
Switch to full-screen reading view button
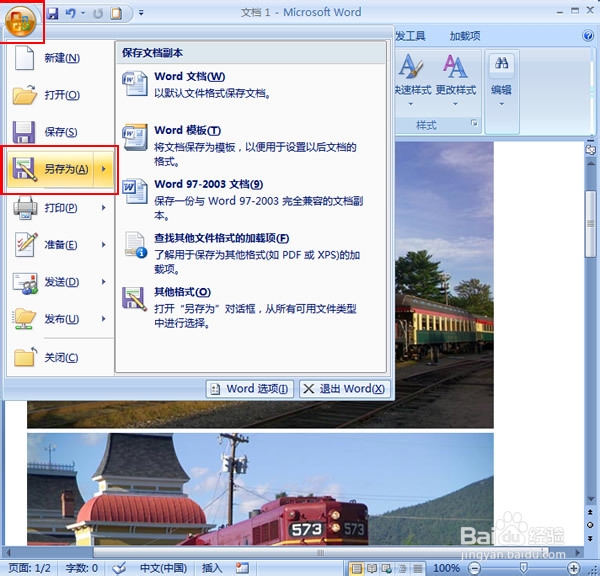tap(371, 568)
